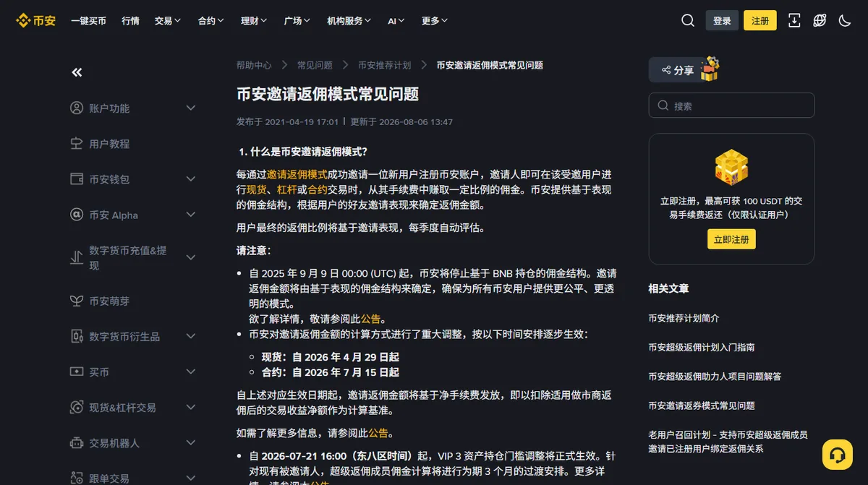The image size is (868, 485).
Task: Go to 币安推荐计划 breadcrumb
Action: (x=384, y=65)
